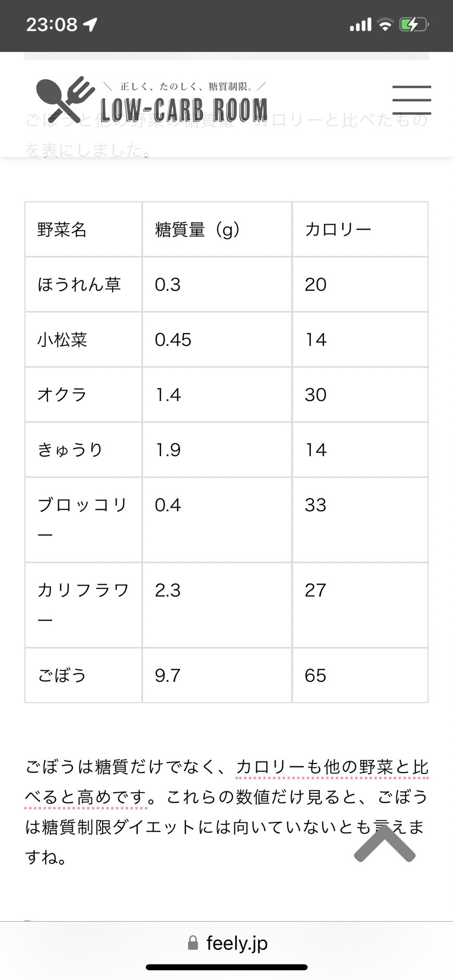
Task: Tap the cellular signal bars
Action: tap(360, 24)
